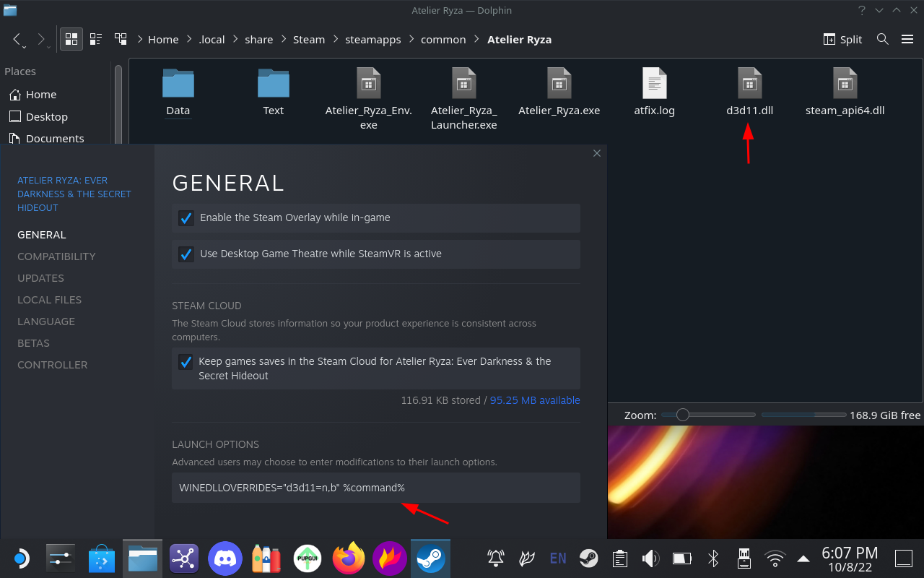Open the GENERAL properties tab
Viewport: 924px width, 578px height.
click(42, 235)
